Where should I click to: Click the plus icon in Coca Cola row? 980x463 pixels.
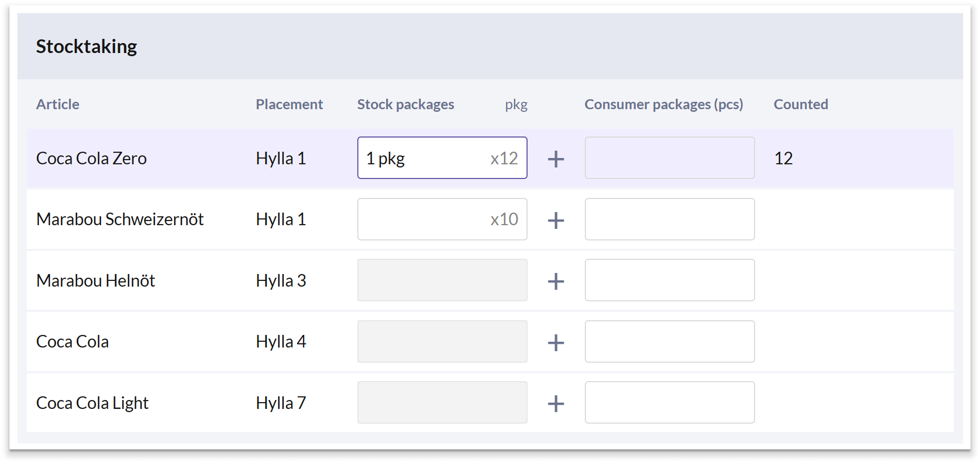point(555,343)
